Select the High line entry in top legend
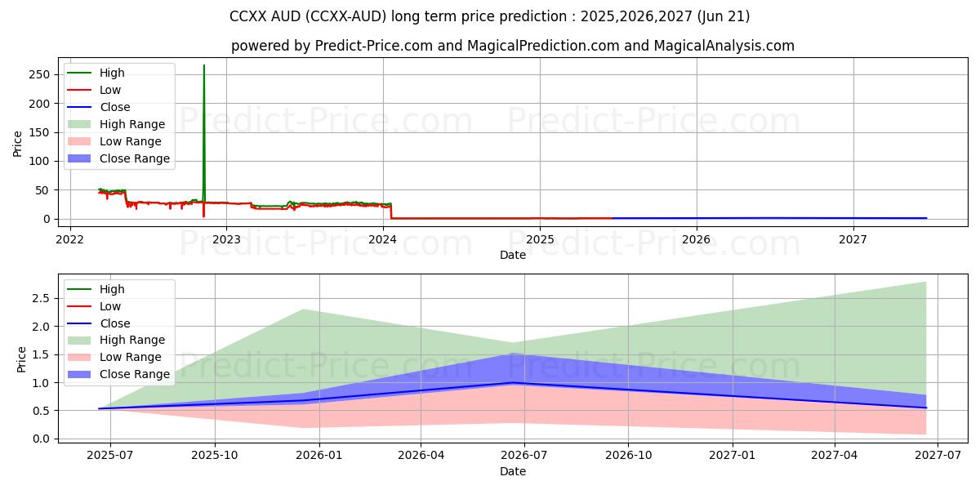The image size is (980, 490). [110, 73]
